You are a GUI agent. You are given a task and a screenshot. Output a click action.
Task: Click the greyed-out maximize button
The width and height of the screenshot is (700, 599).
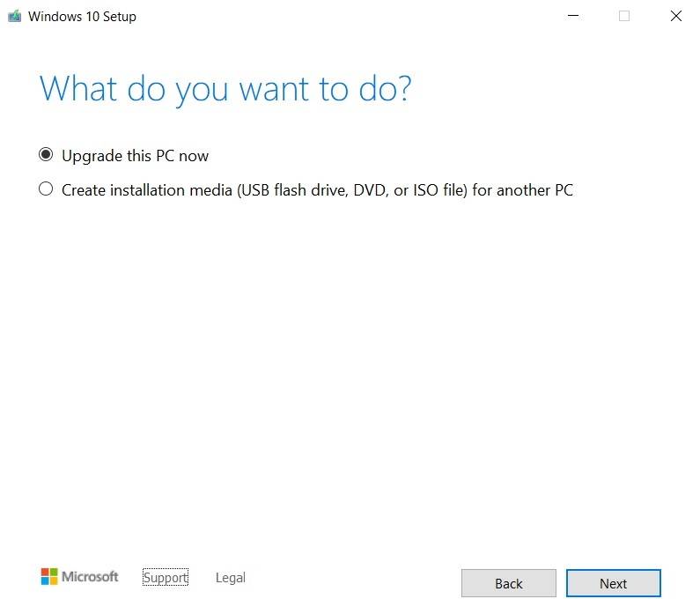tap(624, 16)
